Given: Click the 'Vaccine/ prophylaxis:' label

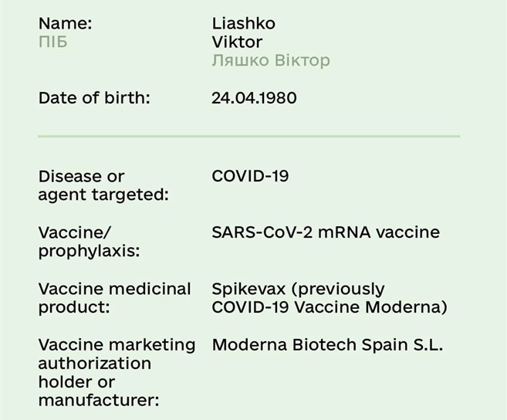Looking at the screenshot, I should coord(90,242).
